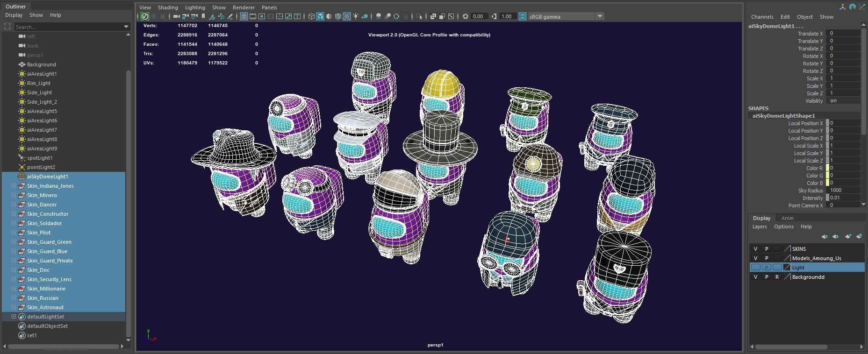
Task: Click the Shadows icon in viewport toolbar
Action: [x=365, y=16]
